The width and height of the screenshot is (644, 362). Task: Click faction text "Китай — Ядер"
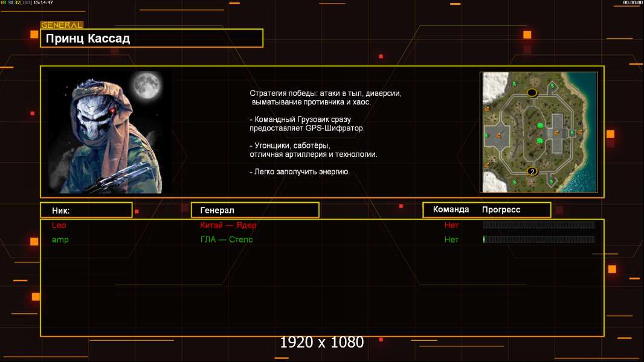tap(228, 225)
